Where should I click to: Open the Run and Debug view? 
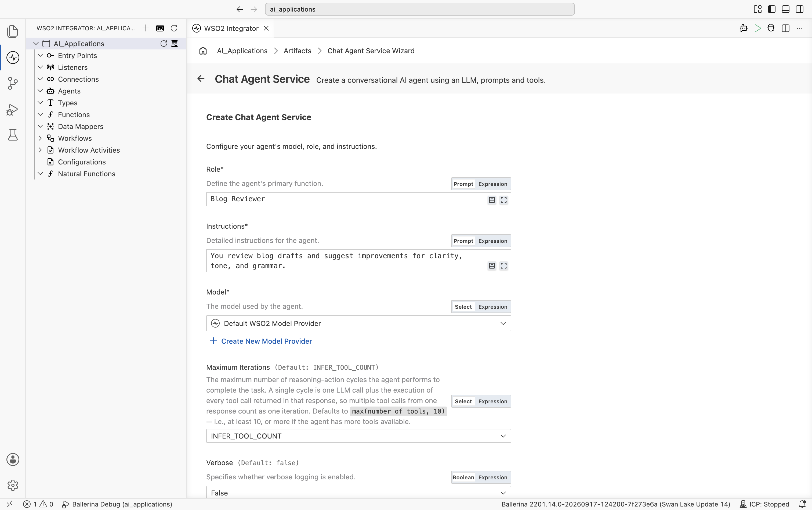point(13,109)
